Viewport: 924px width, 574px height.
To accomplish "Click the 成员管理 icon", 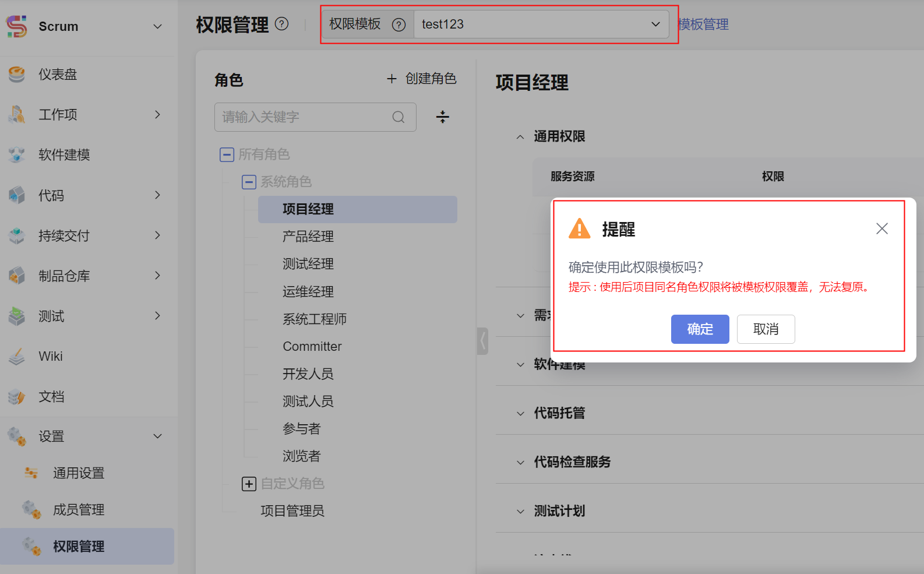I will coord(31,510).
